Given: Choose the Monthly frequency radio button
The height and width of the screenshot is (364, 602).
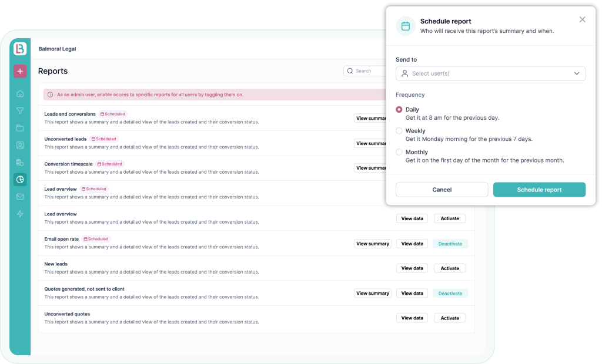Looking at the screenshot, I should (x=399, y=152).
